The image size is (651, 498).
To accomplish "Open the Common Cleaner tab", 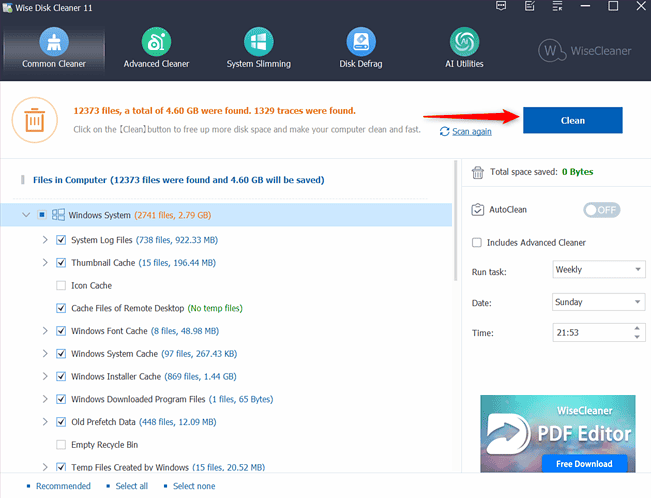I will 54,48.
